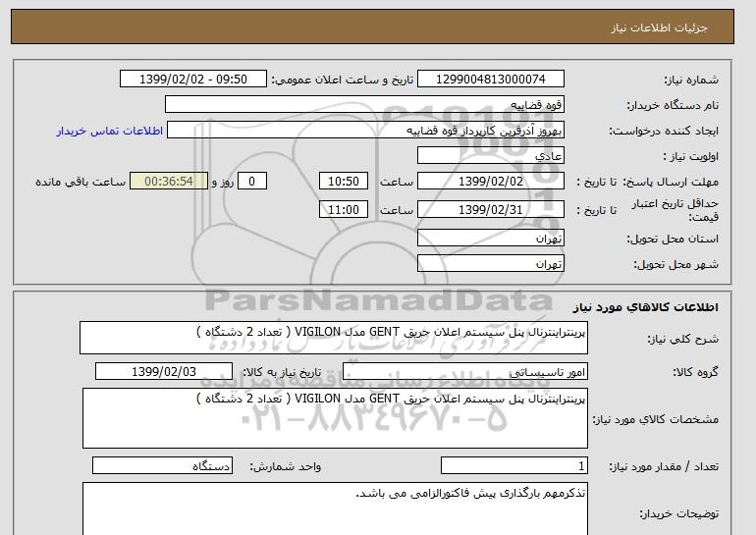Viewport: 756px width, 535px height.
Task: Click the label تاریخ نیاز به کالا
Action: click(x=282, y=372)
